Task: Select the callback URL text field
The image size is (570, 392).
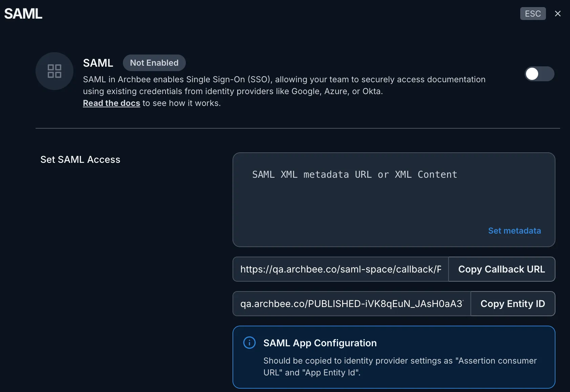Action: [x=341, y=269]
